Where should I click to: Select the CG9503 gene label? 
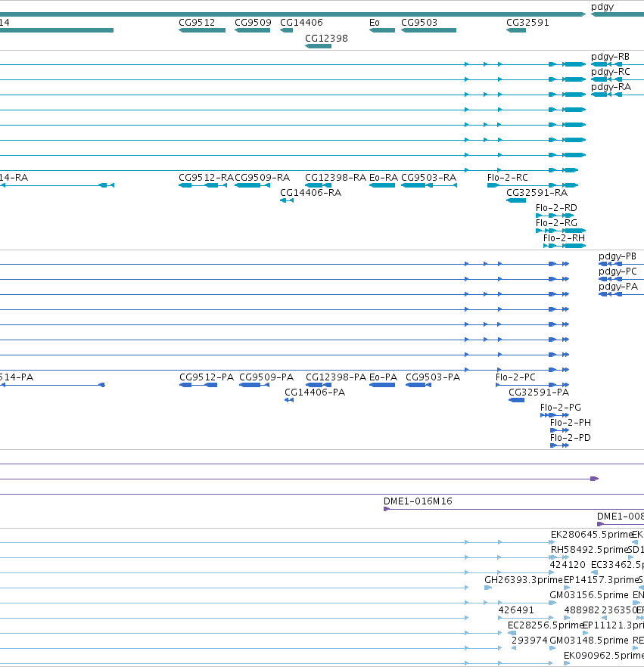click(x=419, y=23)
